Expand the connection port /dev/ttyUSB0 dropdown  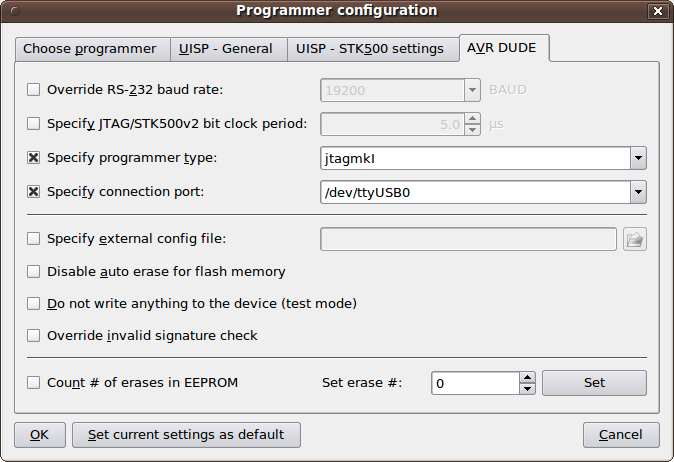point(637,192)
